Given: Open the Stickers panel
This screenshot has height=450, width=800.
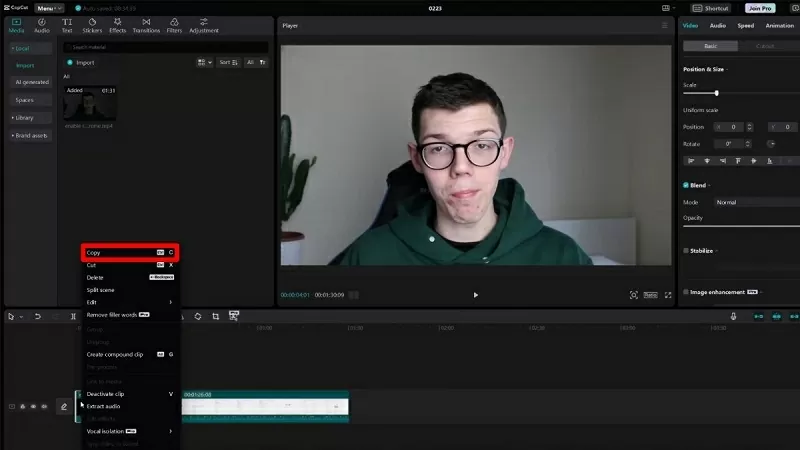Looking at the screenshot, I should click(92, 25).
